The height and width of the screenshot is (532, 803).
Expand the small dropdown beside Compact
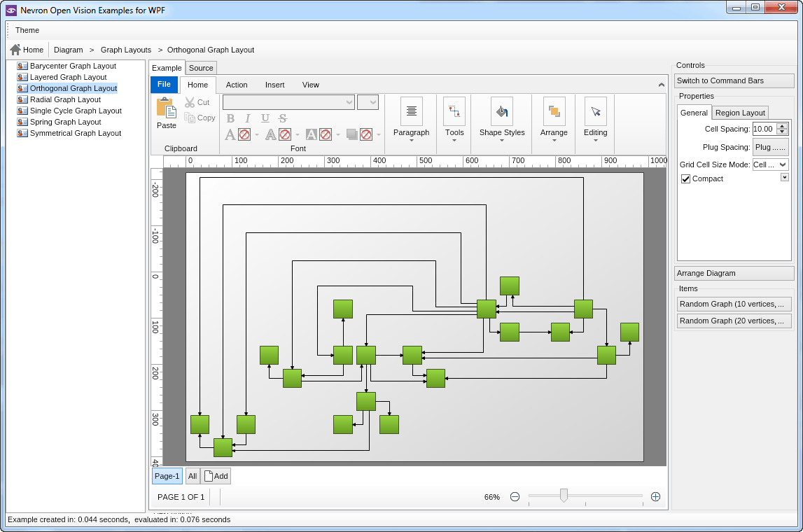coord(784,178)
